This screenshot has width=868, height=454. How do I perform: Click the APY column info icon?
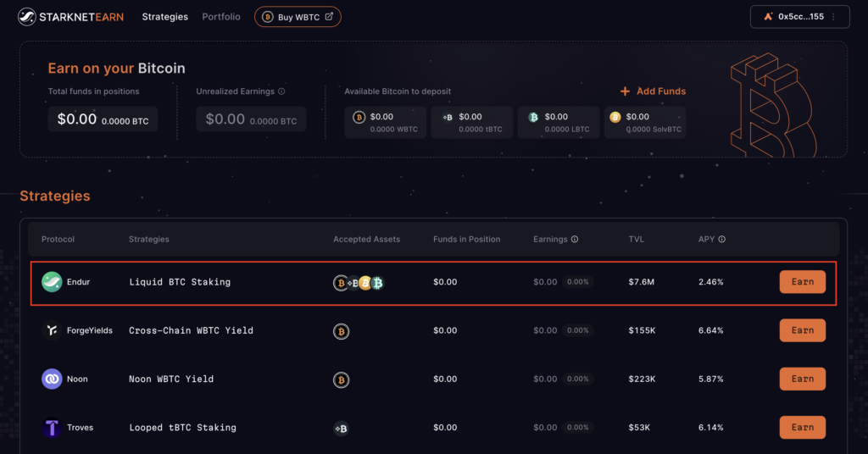click(x=722, y=240)
